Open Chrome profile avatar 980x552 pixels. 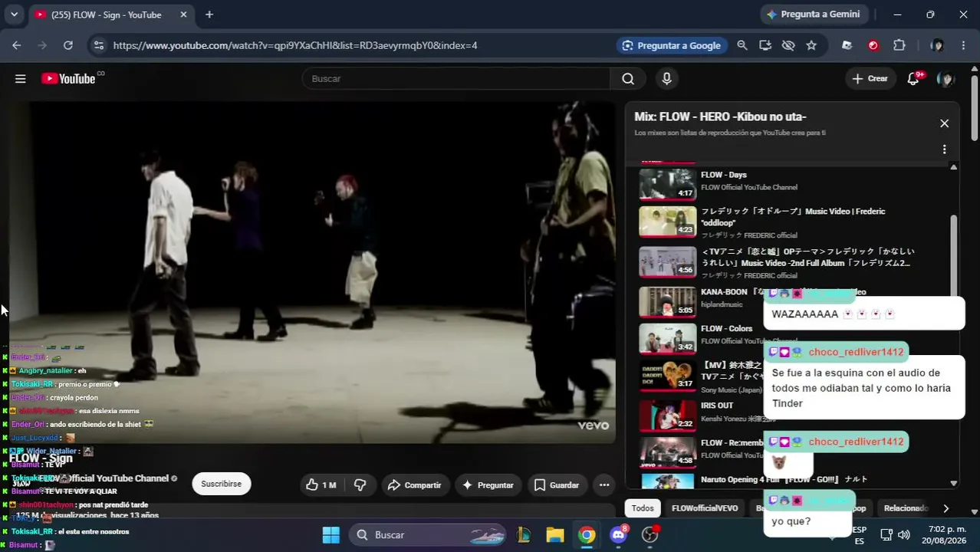click(937, 45)
